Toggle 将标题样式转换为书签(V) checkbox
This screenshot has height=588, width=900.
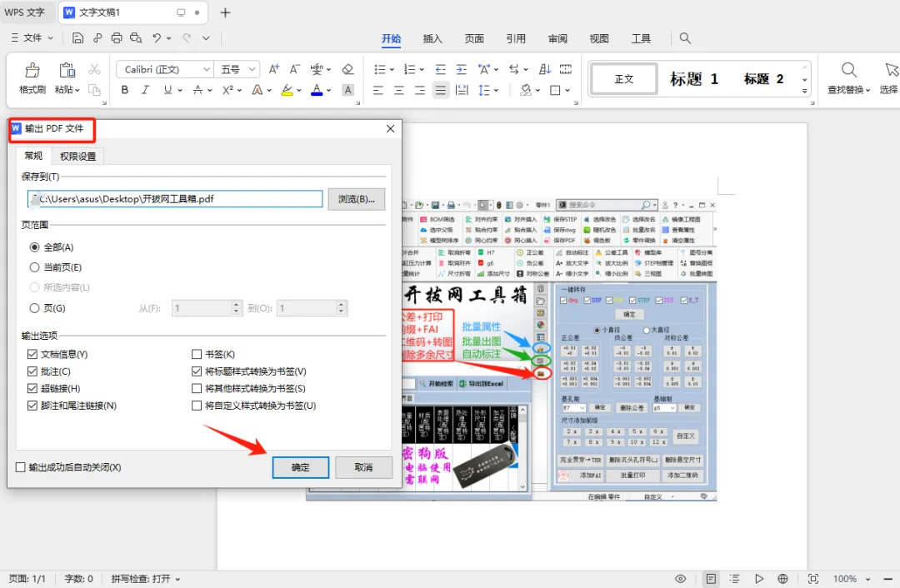pos(197,371)
